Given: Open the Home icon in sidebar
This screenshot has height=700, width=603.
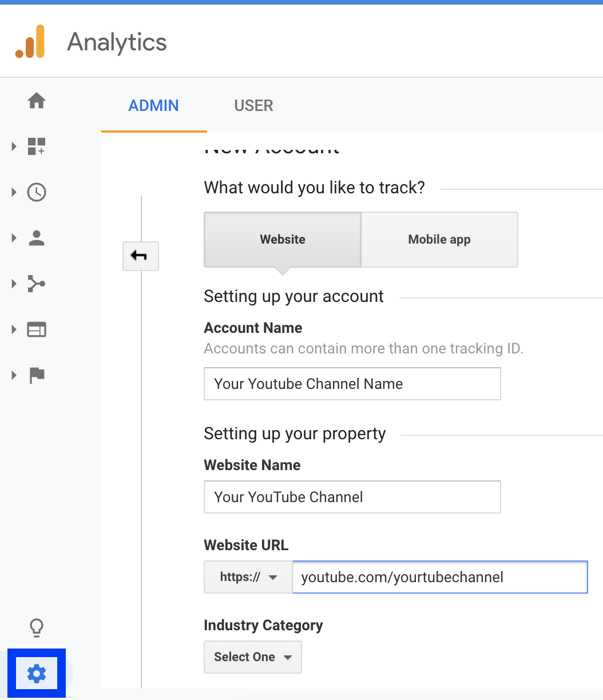Looking at the screenshot, I should (x=37, y=101).
